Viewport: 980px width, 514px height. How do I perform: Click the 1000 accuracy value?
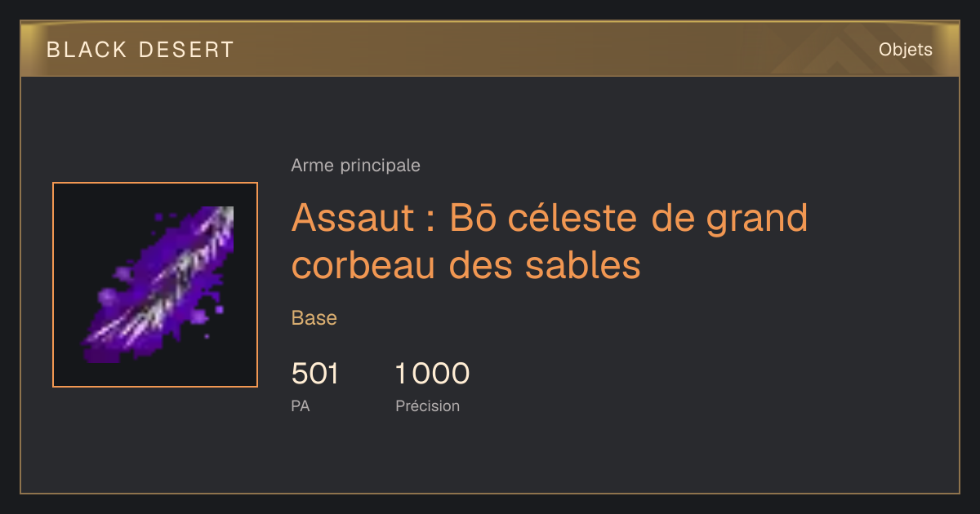click(x=433, y=374)
